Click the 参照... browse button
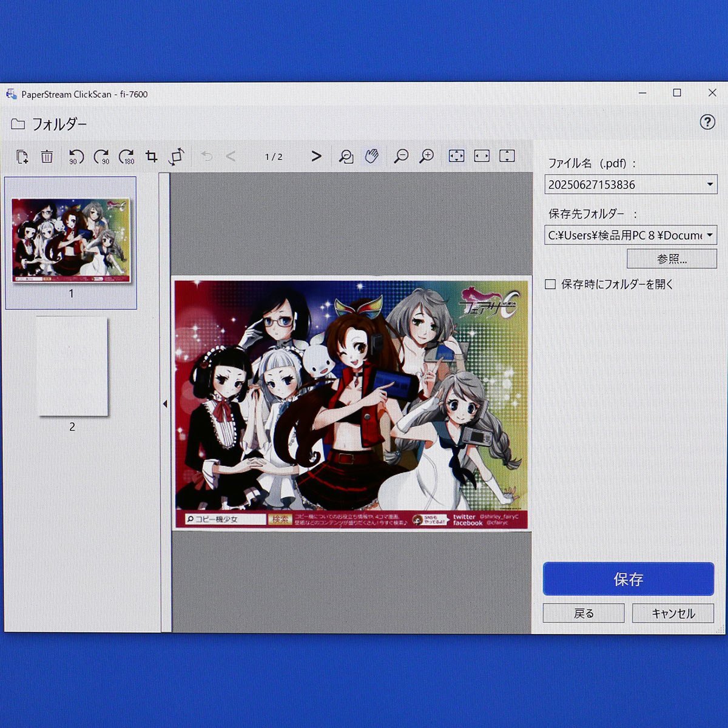Viewport: 728px width, 728px height. pyautogui.click(x=672, y=259)
